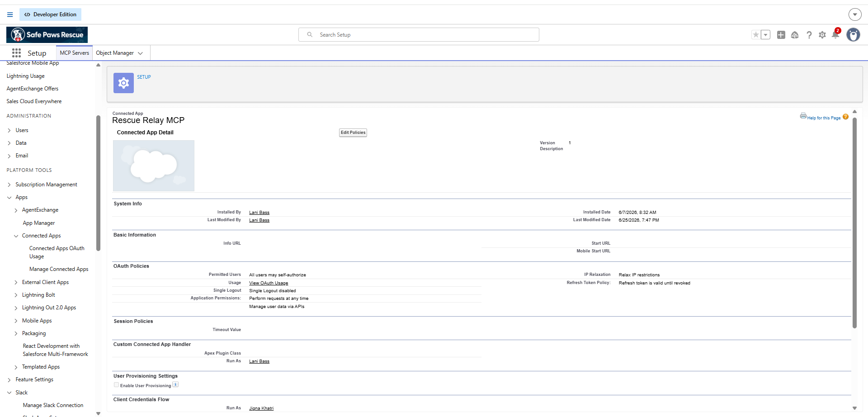868x417 pixels.
Task: Expand External Client Apps
Action: (16, 283)
